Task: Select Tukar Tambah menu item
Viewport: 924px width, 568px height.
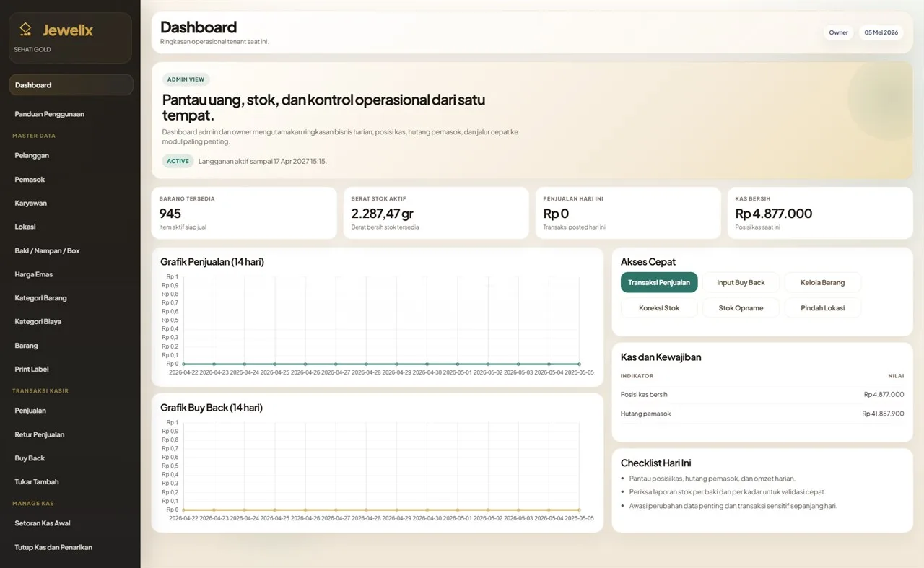Action: click(x=71, y=481)
